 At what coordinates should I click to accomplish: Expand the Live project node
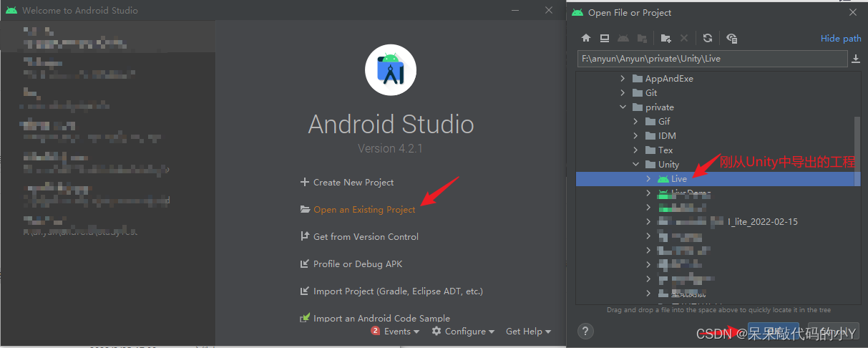pyautogui.click(x=649, y=179)
